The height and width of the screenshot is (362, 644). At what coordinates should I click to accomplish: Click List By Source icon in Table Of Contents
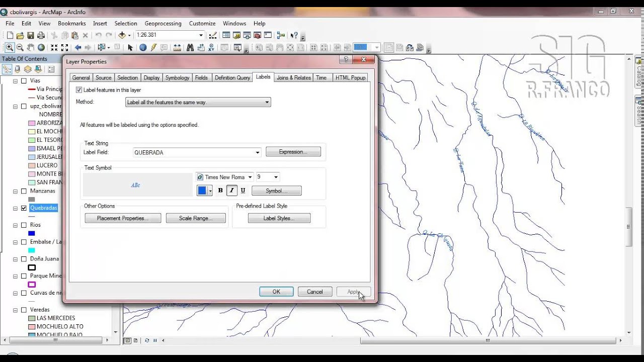pyautogui.click(x=18, y=69)
